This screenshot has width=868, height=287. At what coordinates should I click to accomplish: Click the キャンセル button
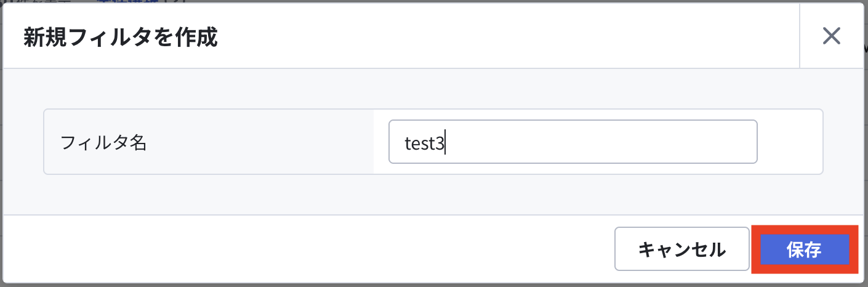click(682, 250)
